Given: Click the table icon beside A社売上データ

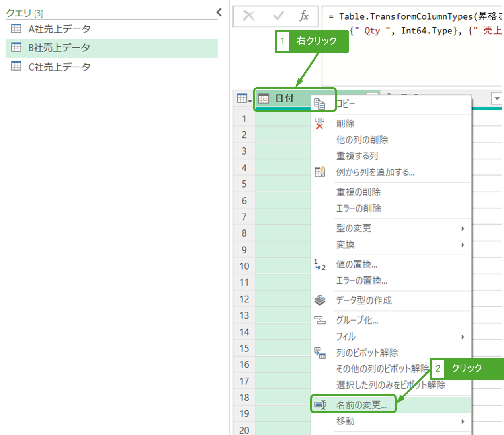Looking at the screenshot, I should (16, 29).
